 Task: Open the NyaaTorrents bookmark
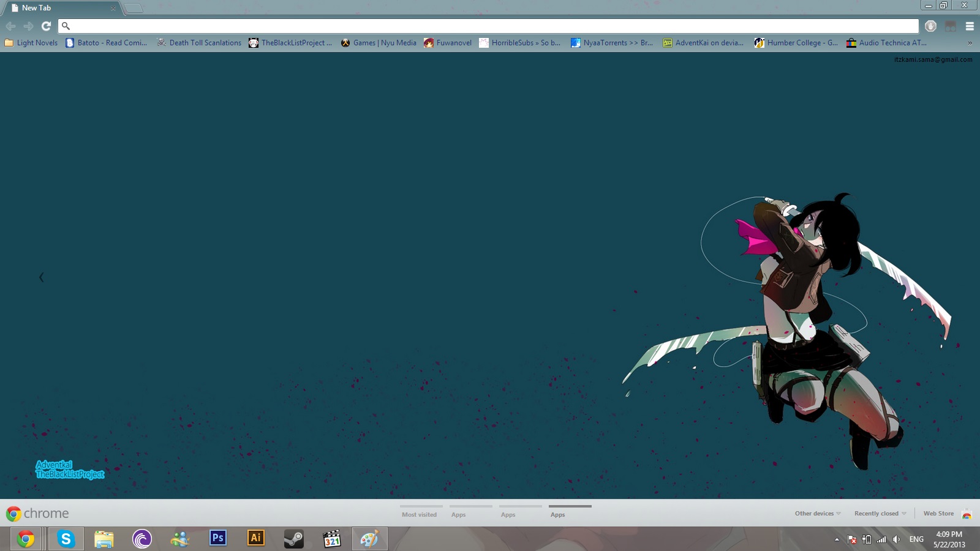[612, 43]
